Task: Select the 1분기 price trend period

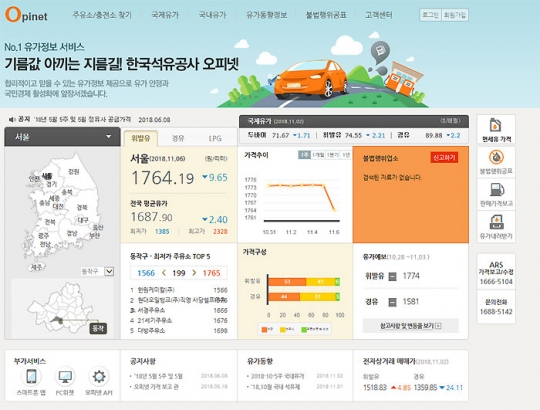Action: 333,155
